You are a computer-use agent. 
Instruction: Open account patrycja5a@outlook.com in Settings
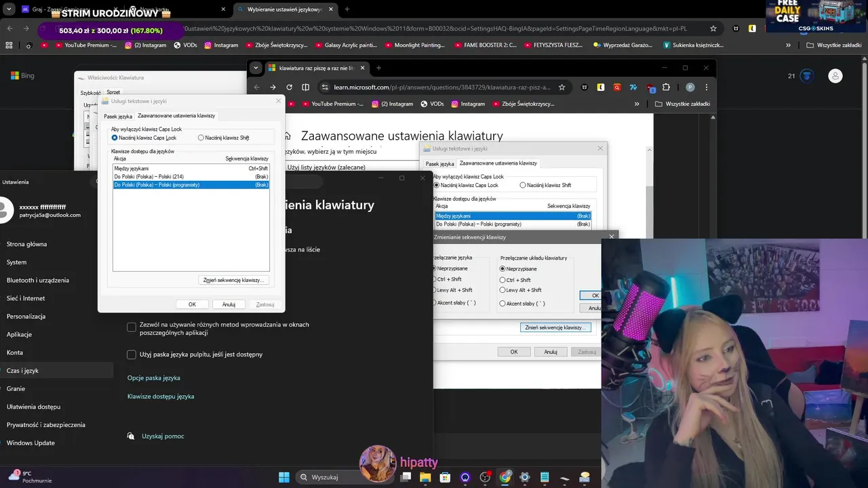(x=50, y=215)
